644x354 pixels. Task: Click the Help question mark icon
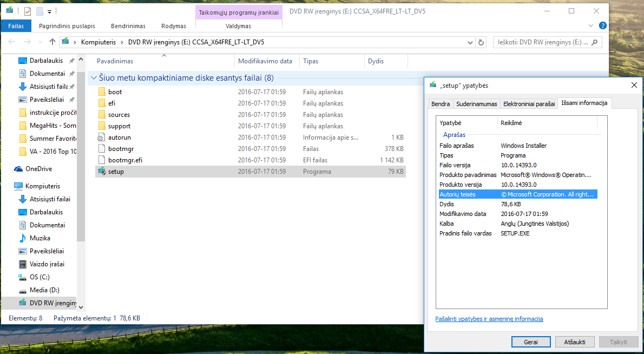click(x=602, y=25)
